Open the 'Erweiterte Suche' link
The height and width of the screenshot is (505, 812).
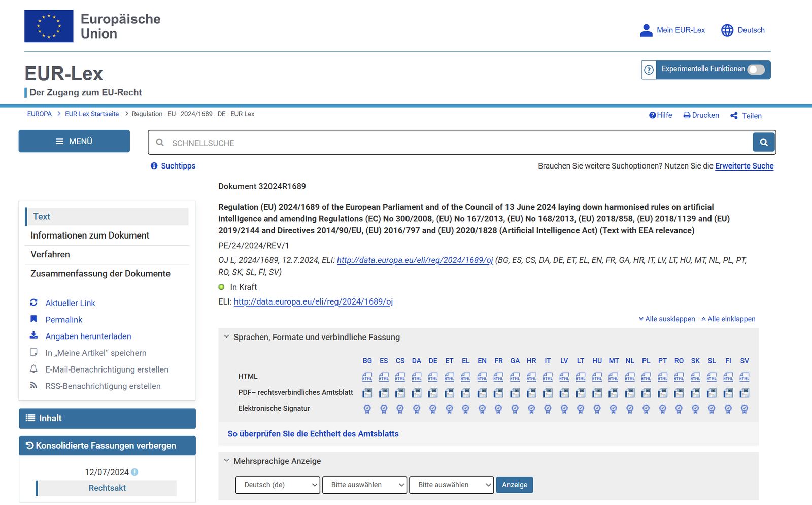point(745,166)
